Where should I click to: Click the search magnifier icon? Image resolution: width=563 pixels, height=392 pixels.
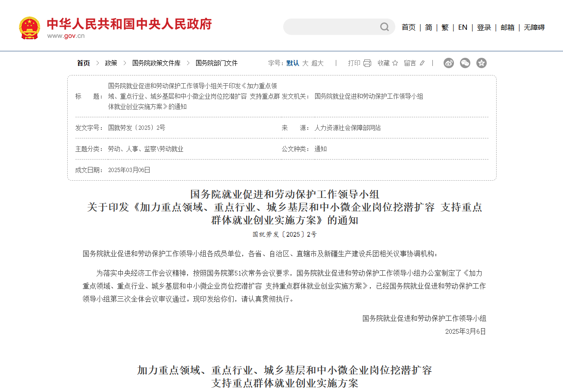(384, 27)
